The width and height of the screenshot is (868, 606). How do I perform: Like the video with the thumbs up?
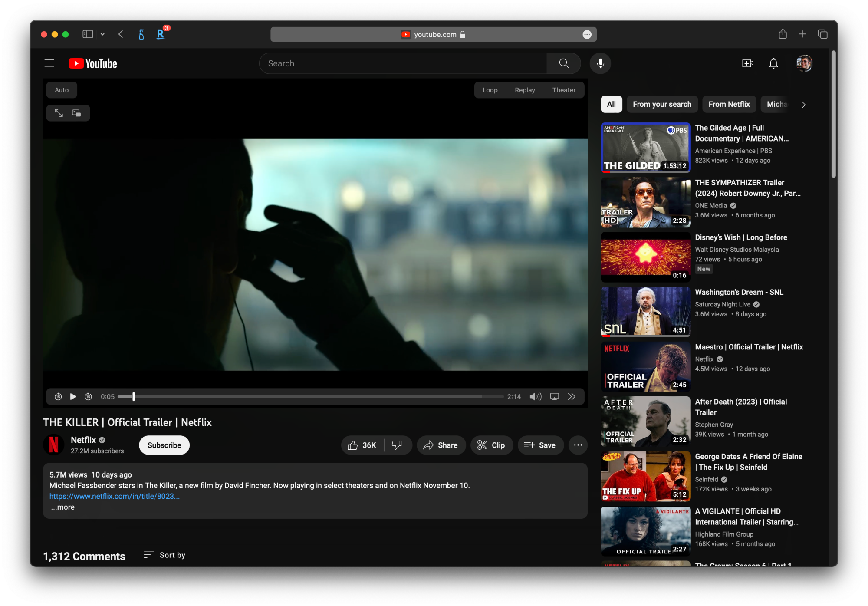pyautogui.click(x=363, y=445)
